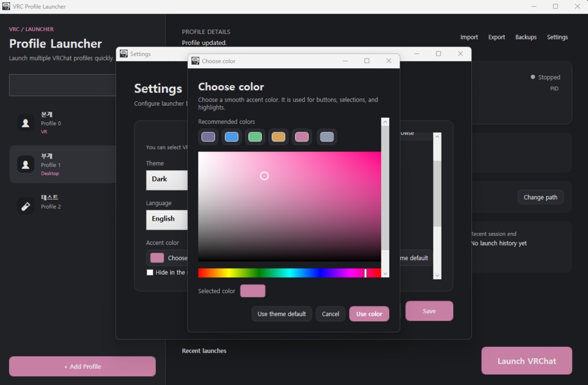Minimize the Choose color dialog
This screenshot has width=588, height=385.
tap(345, 61)
